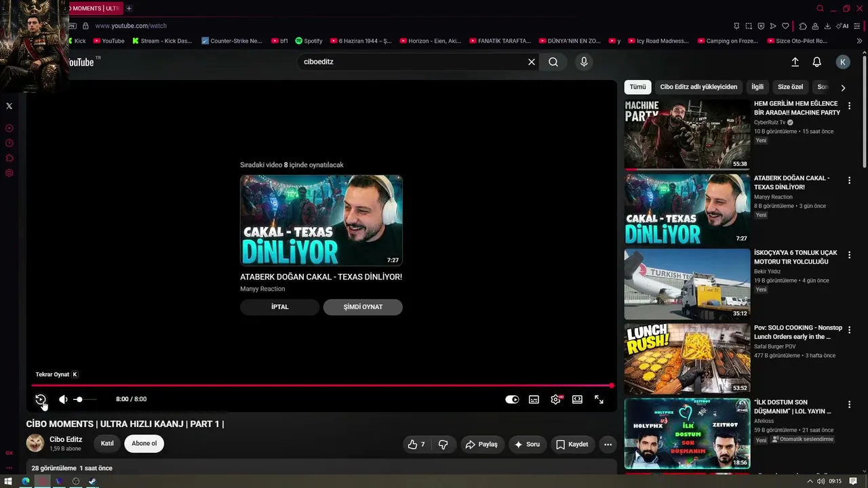
Task: Show more filter chips with right arrow
Action: coord(843,87)
